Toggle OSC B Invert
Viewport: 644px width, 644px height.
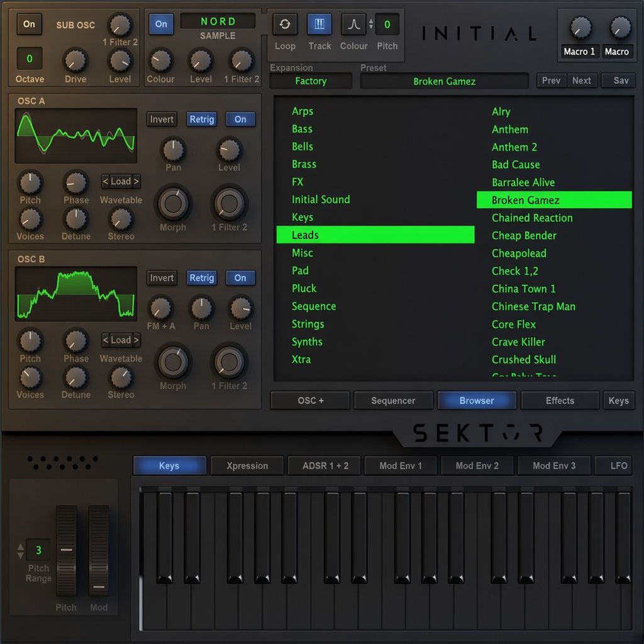(x=162, y=277)
